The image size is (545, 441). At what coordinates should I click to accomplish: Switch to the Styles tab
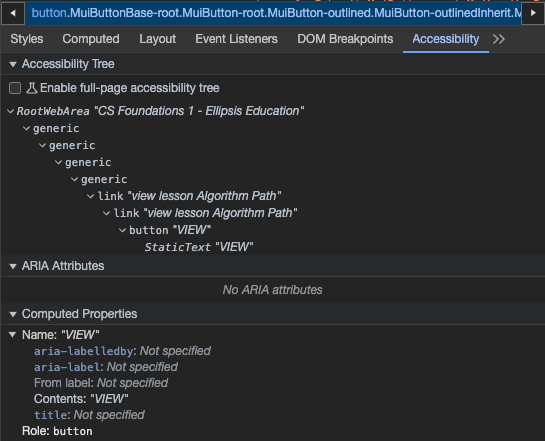pos(27,39)
